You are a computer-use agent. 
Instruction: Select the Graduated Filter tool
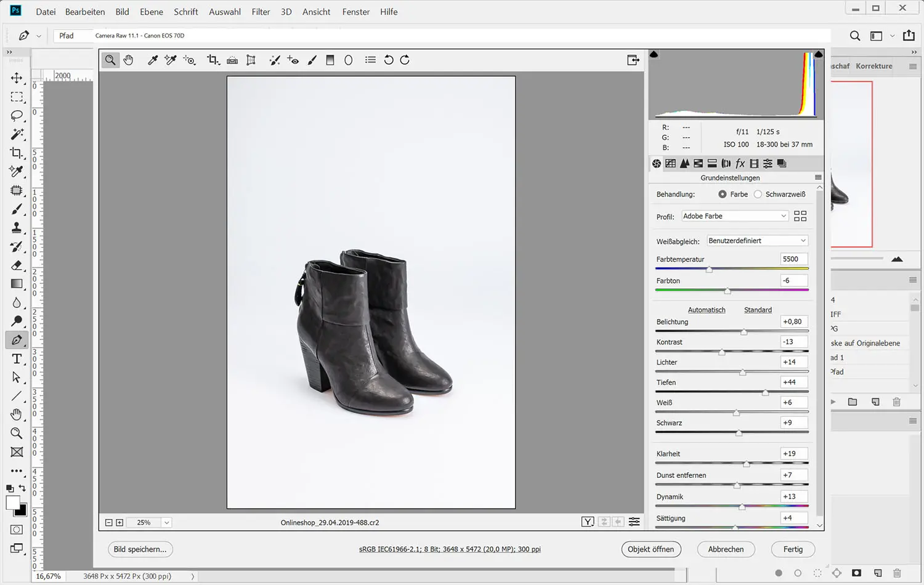pos(330,60)
